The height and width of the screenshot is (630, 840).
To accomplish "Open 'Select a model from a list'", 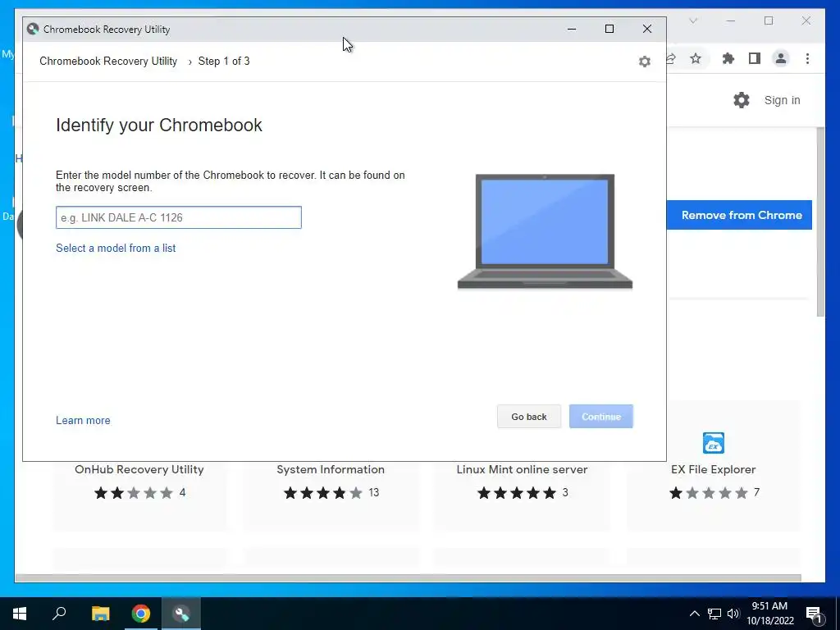I will click(x=116, y=248).
